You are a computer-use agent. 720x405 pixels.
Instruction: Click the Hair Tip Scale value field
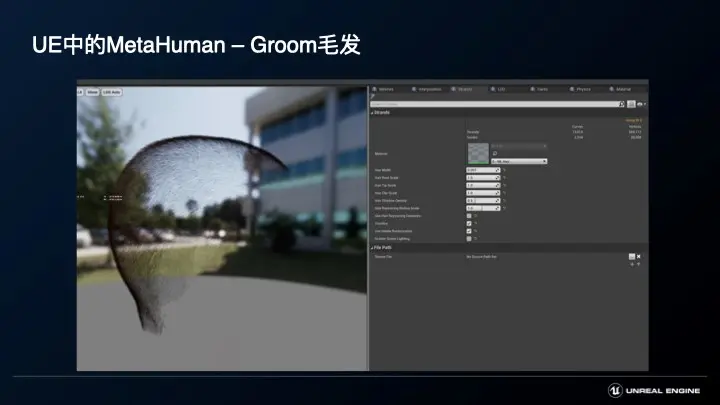[483, 186]
